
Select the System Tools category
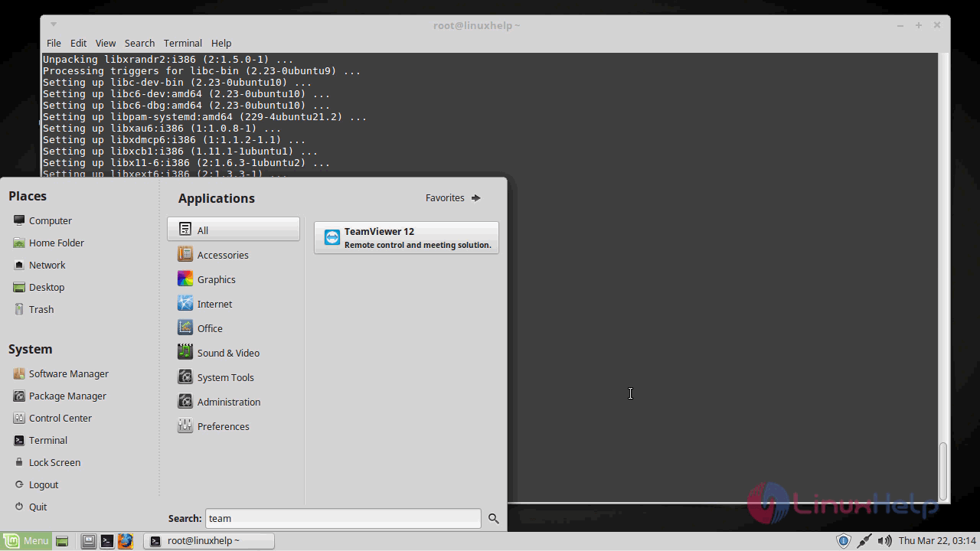[234, 377]
